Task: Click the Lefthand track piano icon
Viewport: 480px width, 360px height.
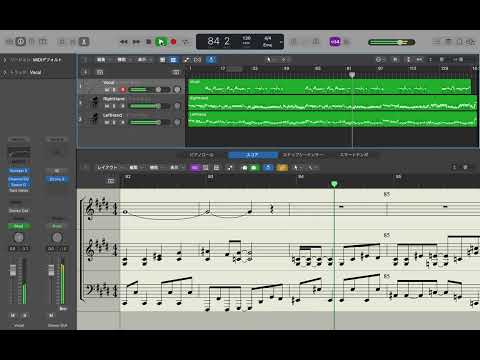Action: 95,119
